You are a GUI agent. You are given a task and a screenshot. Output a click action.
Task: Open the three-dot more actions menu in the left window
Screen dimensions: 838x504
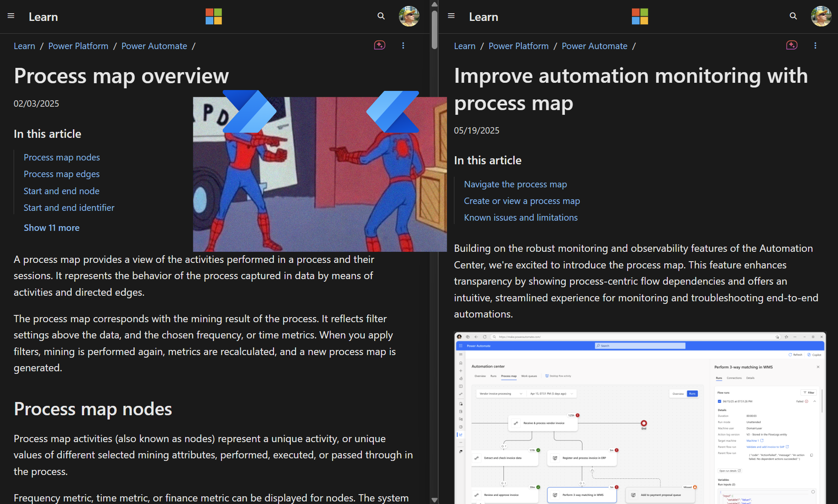[x=403, y=46]
